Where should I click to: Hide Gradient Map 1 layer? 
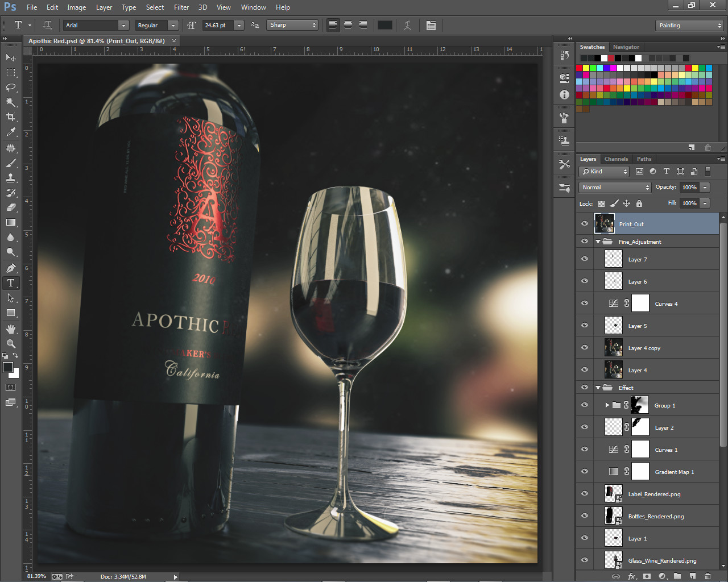(584, 472)
